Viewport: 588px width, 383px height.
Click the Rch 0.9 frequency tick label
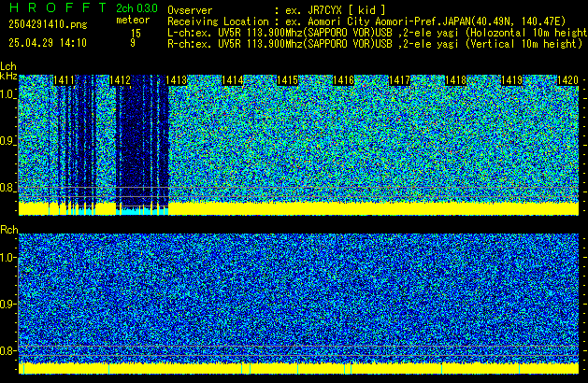[x=7, y=304]
